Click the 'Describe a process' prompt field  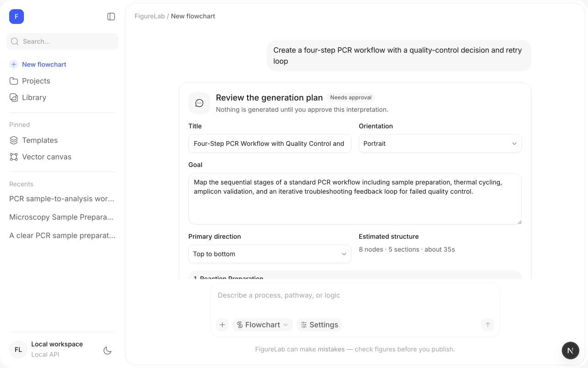(x=355, y=295)
